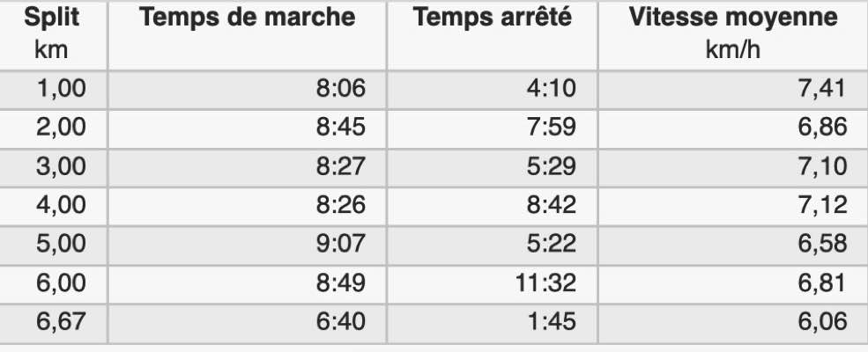Click the 7,41 average speed cell
The height and width of the screenshot is (352, 868).
pyautogui.click(x=733, y=90)
